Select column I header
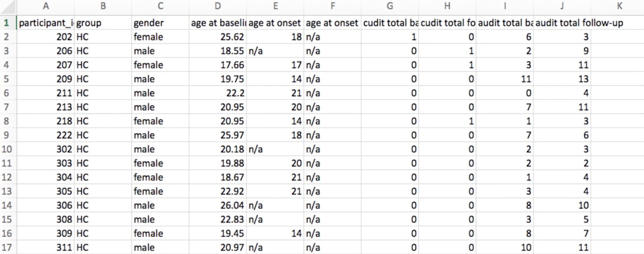This screenshot has height=254, width=644. pyautogui.click(x=504, y=6)
